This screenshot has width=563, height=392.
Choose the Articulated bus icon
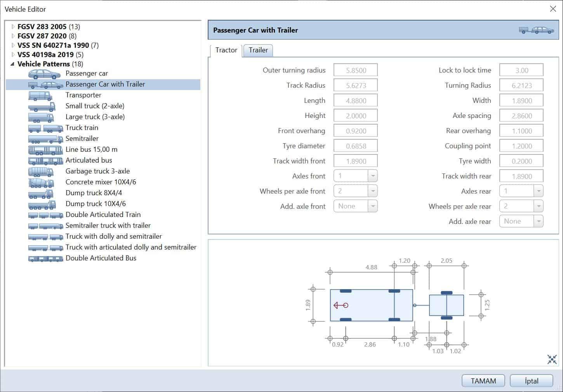pyautogui.click(x=45, y=161)
